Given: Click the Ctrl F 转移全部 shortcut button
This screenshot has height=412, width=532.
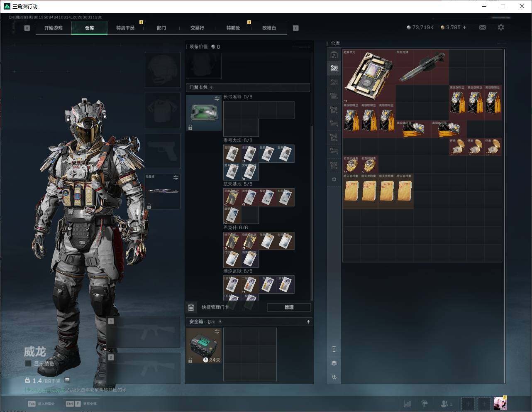Looking at the screenshot, I should click(81, 404).
